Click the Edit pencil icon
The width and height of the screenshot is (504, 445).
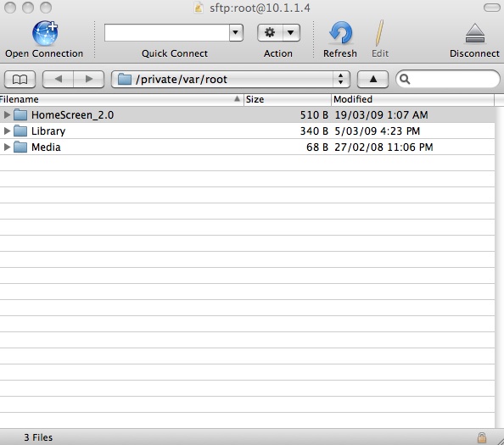click(379, 33)
